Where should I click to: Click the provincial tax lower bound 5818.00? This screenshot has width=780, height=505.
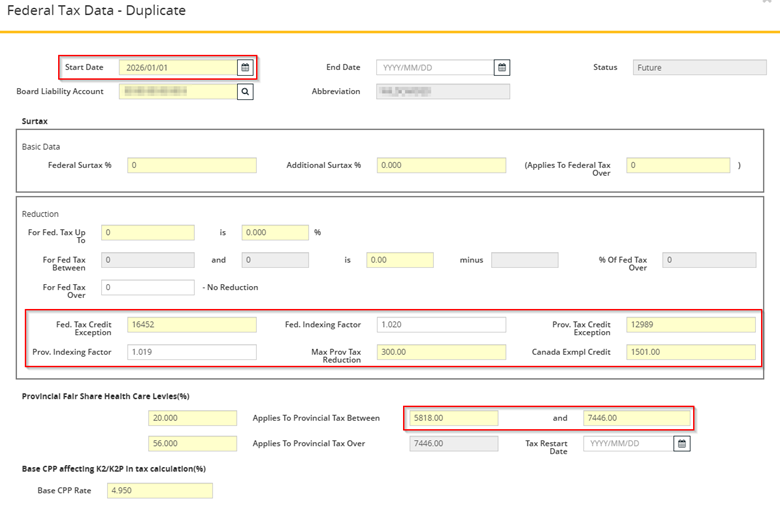click(x=454, y=418)
